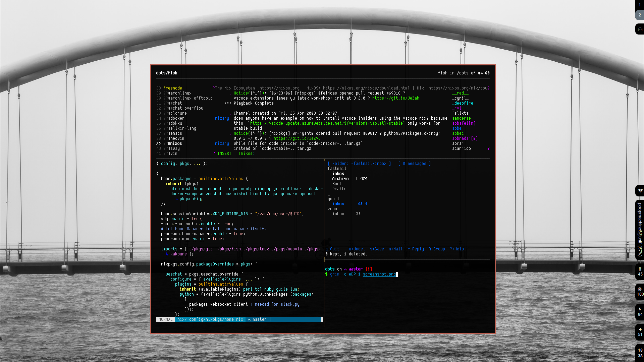Switch to workspace 1
This screenshot has height=362, width=644.
640,5
